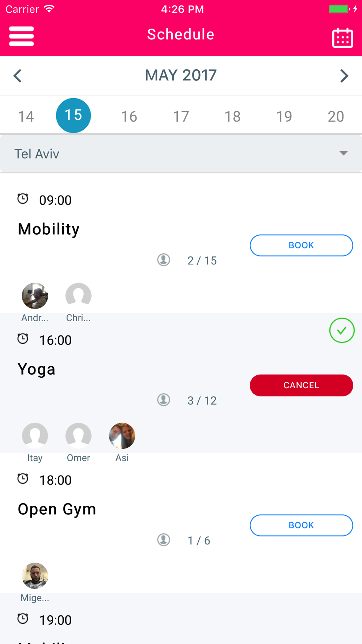Tap the clock icon beside 18:00
This screenshot has width=362, height=644.
tap(23, 478)
